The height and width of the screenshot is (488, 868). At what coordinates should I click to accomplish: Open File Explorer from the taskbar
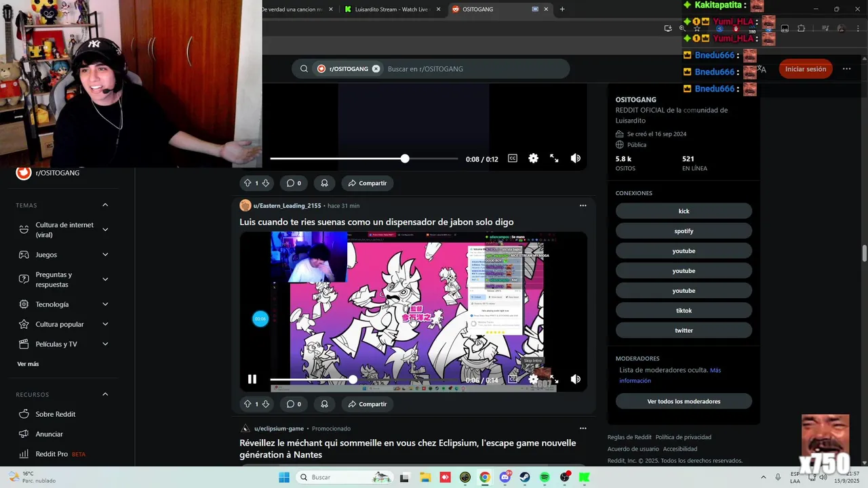(425, 477)
